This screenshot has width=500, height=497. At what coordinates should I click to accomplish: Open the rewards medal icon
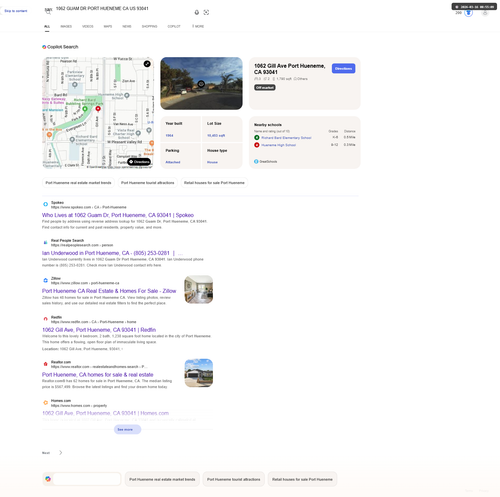(468, 13)
